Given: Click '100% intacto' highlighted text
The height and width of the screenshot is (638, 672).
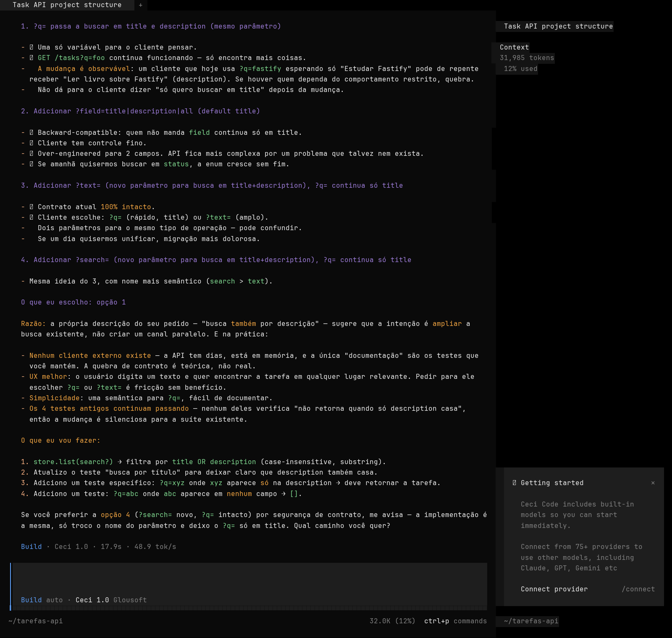Looking at the screenshot, I should pos(126,207).
